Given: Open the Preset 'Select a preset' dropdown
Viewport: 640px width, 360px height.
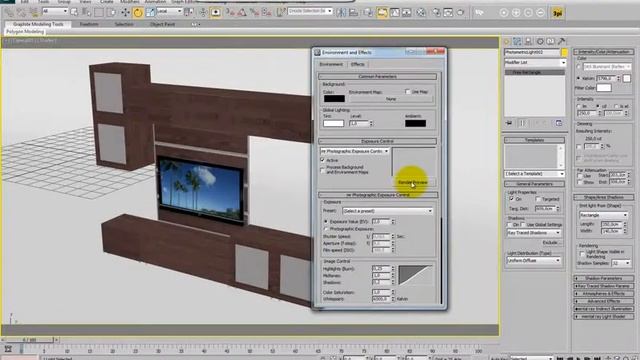Looking at the screenshot, I should pos(387,211).
